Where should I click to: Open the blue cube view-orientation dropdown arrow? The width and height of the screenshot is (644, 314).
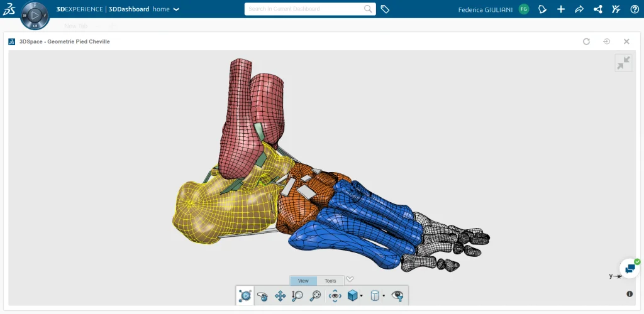pyautogui.click(x=361, y=296)
